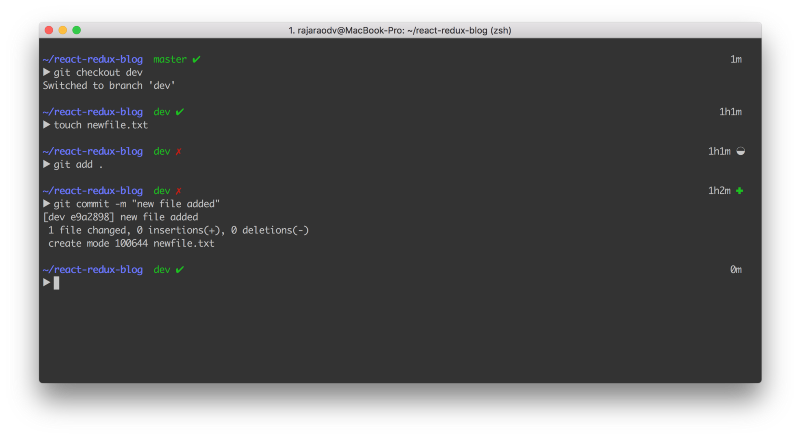Click the 'Switched to branch dev' output line
The width and height of the screenshot is (800, 438).
click(x=109, y=85)
